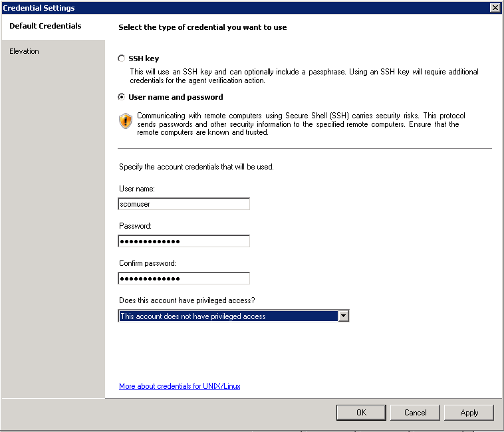This screenshot has height=432, width=504.
Task: Apply the credential settings
Action: pyautogui.click(x=469, y=413)
